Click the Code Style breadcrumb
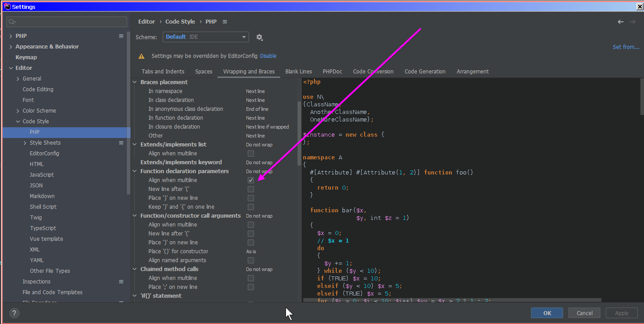Viewport: 644px width, 324px height. click(180, 22)
